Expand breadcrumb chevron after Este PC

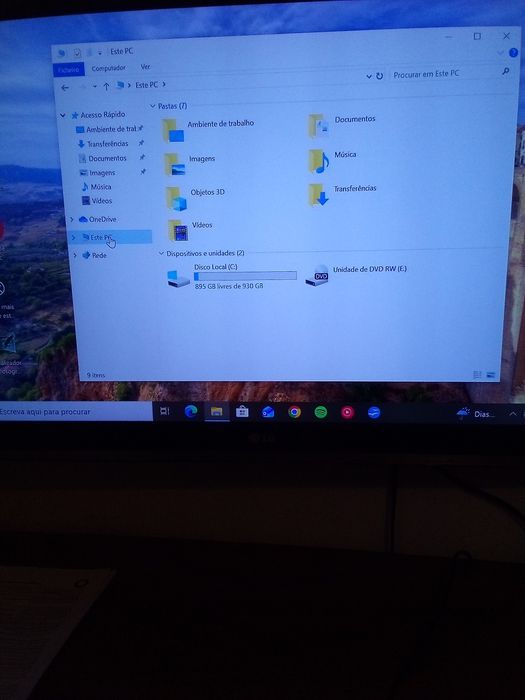coord(164,84)
